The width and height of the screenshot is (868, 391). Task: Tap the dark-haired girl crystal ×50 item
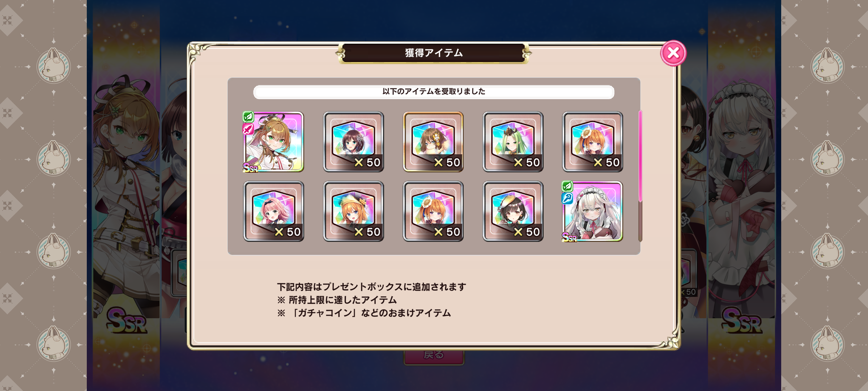pyautogui.click(x=353, y=142)
